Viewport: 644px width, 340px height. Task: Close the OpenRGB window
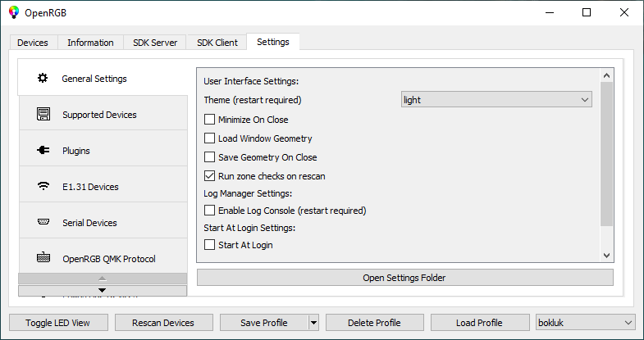(x=624, y=13)
